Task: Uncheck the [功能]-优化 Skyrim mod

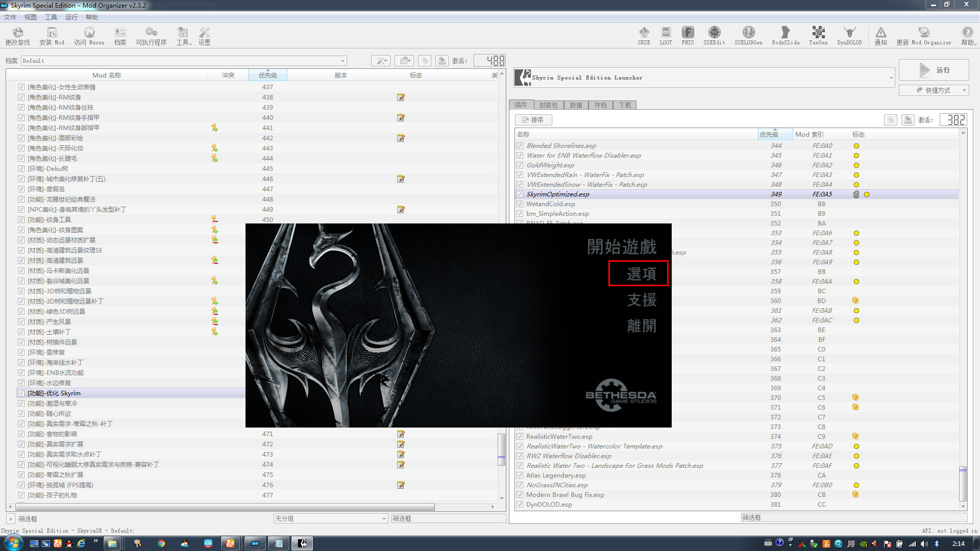Action: pos(21,393)
